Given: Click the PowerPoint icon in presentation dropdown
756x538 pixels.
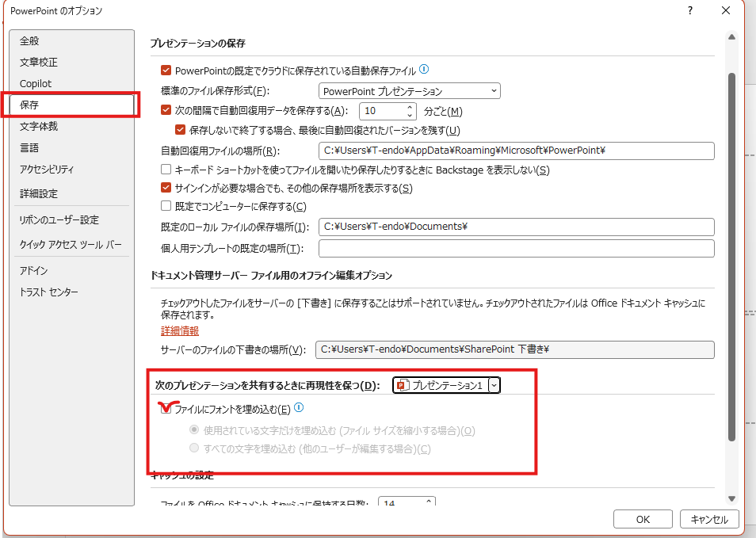Looking at the screenshot, I should tap(403, 385).
